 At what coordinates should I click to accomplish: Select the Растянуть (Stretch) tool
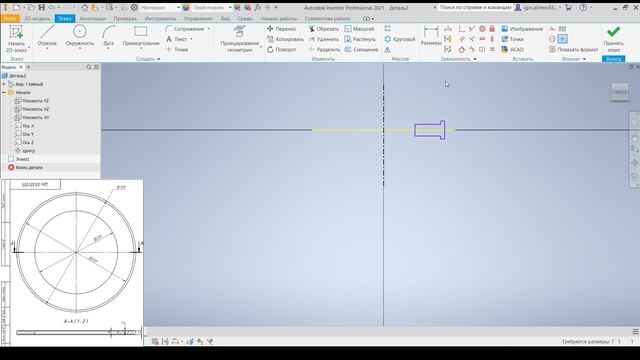(x=360, y=39)
